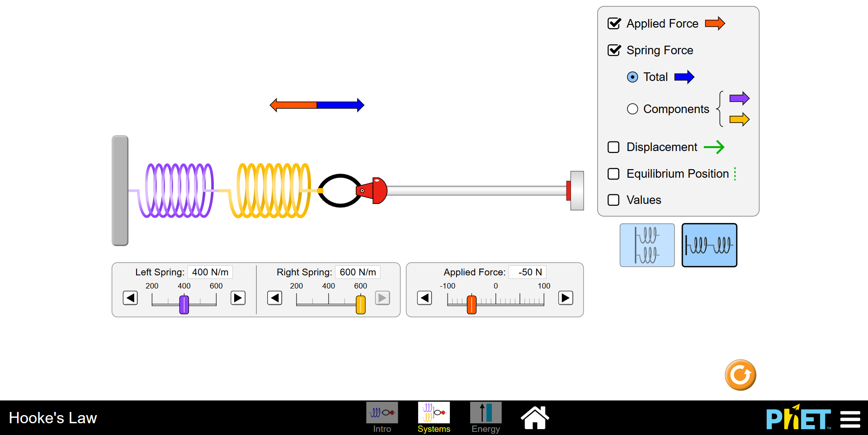868x435 pixels.
Task: Toggle the Applied Force checkbox
Action: click(614, 24)
